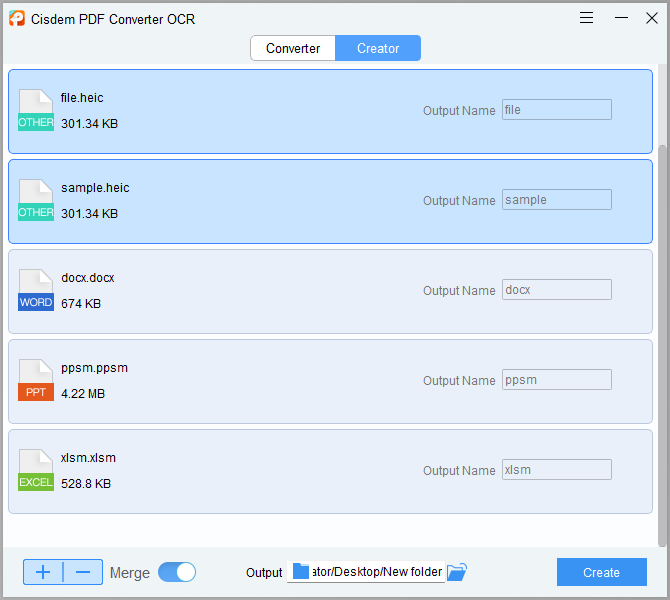Click the 674 KB size text
This screenshot has width=670, height=600.
coord(81,304)
